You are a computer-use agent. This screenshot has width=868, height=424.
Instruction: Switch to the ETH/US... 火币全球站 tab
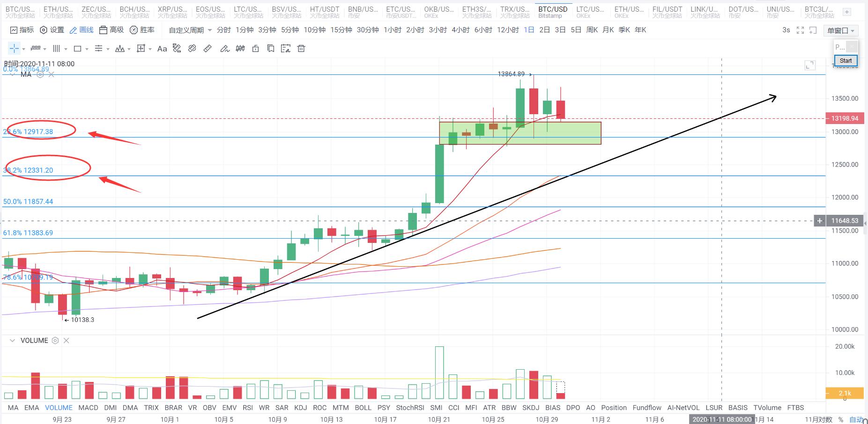pyautogui.click(x=58, y=12)
